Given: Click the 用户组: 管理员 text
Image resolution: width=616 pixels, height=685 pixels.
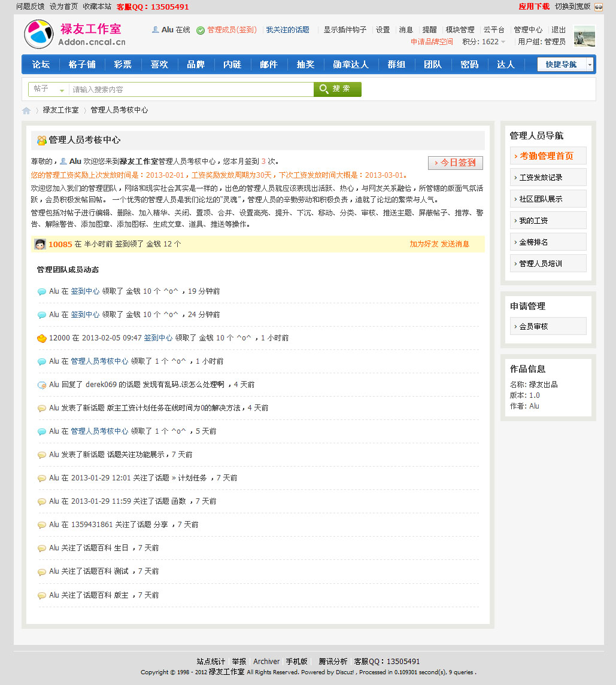Looking at the screenshot, I should (542, 42).
